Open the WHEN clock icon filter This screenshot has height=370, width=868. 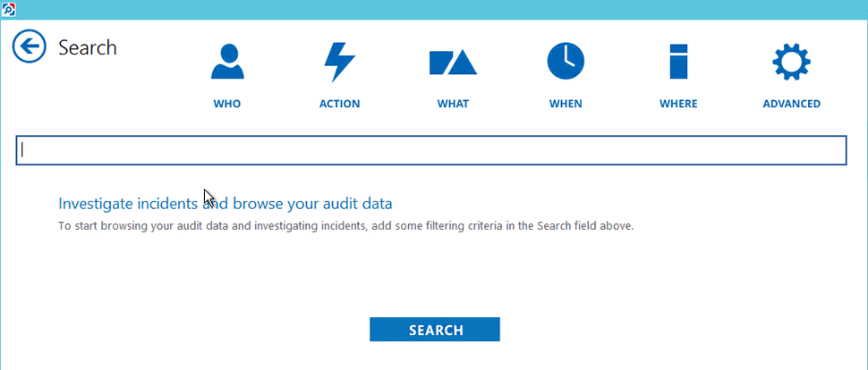(x=566, y=61)
